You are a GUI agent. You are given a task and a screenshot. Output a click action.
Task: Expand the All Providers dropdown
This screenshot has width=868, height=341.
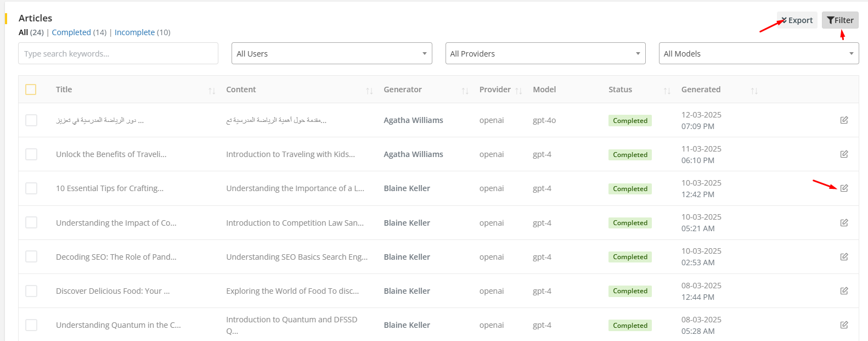[545, 54]
